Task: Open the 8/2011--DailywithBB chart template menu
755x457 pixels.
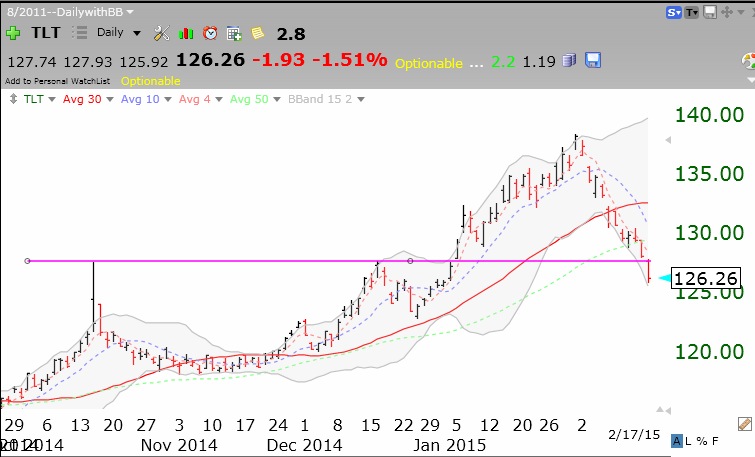Action: tap(72, 9)
